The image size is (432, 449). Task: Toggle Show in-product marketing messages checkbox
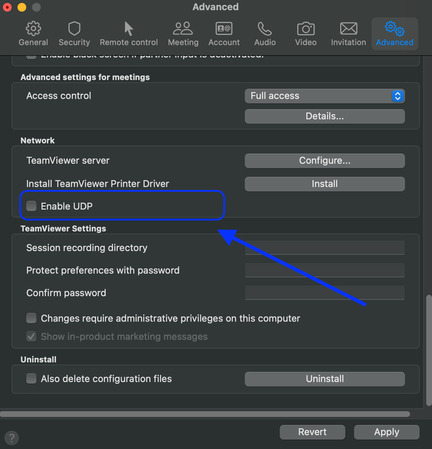pos(31,336)
